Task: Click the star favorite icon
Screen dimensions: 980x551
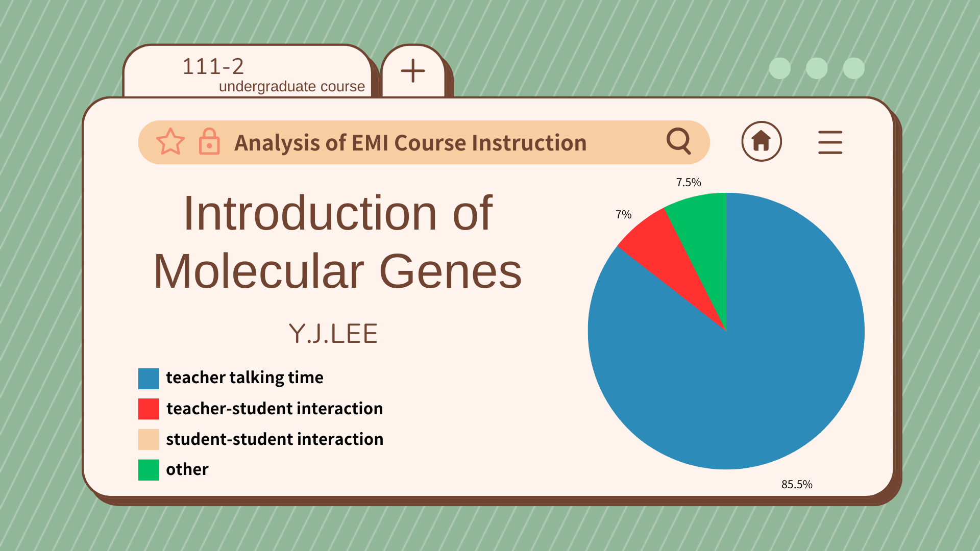Action: point(170,142)
